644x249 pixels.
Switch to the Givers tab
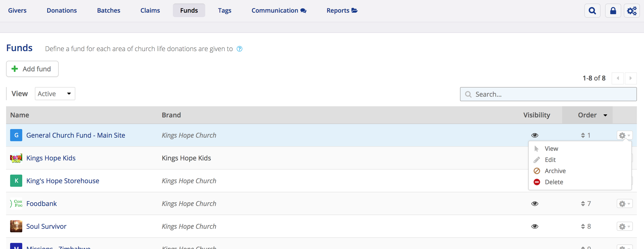pos(17,10)
